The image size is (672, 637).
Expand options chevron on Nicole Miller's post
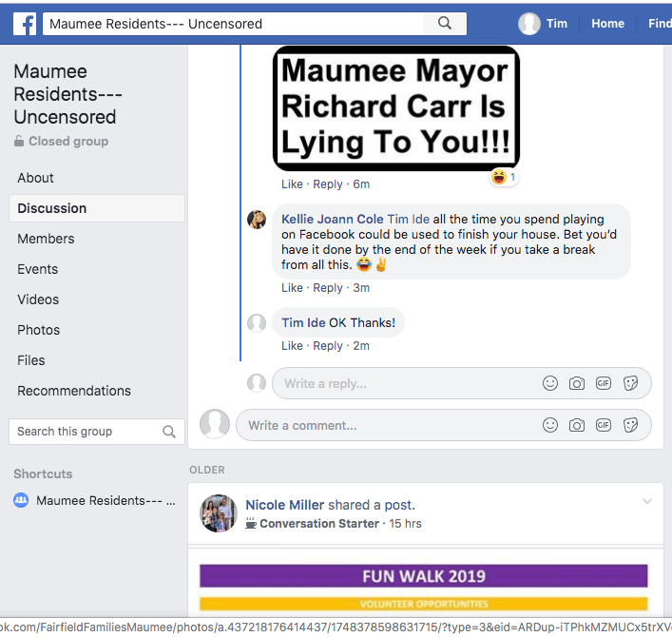click(x=647, y=501)
